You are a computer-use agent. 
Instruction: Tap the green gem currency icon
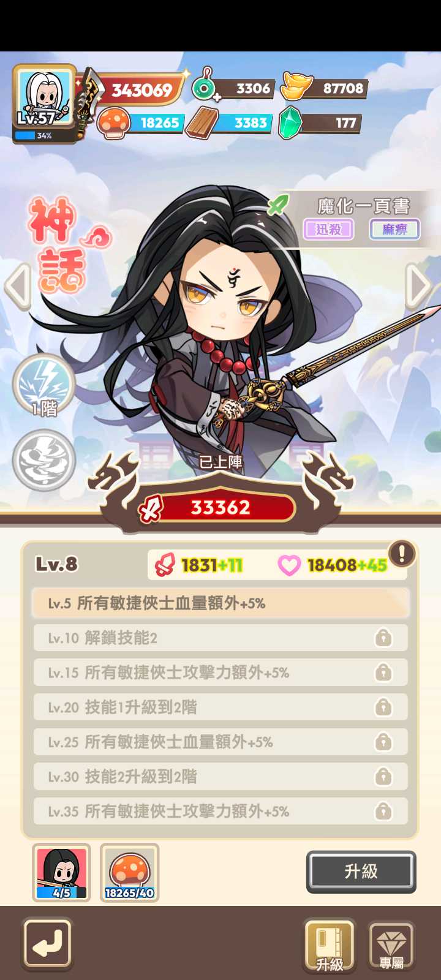coord(290,123)
